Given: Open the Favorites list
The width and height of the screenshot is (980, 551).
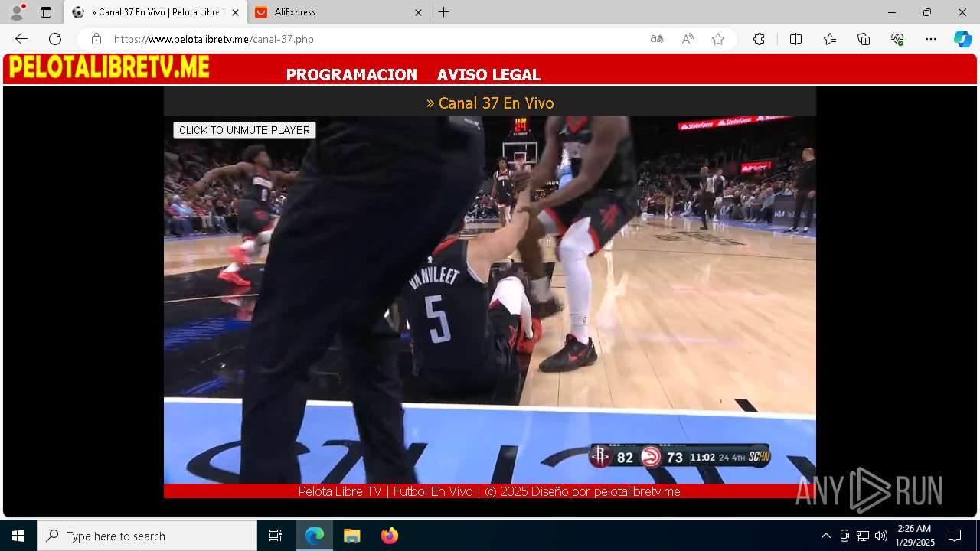Looking at the screenshot, I should click(x=830, y=39).
